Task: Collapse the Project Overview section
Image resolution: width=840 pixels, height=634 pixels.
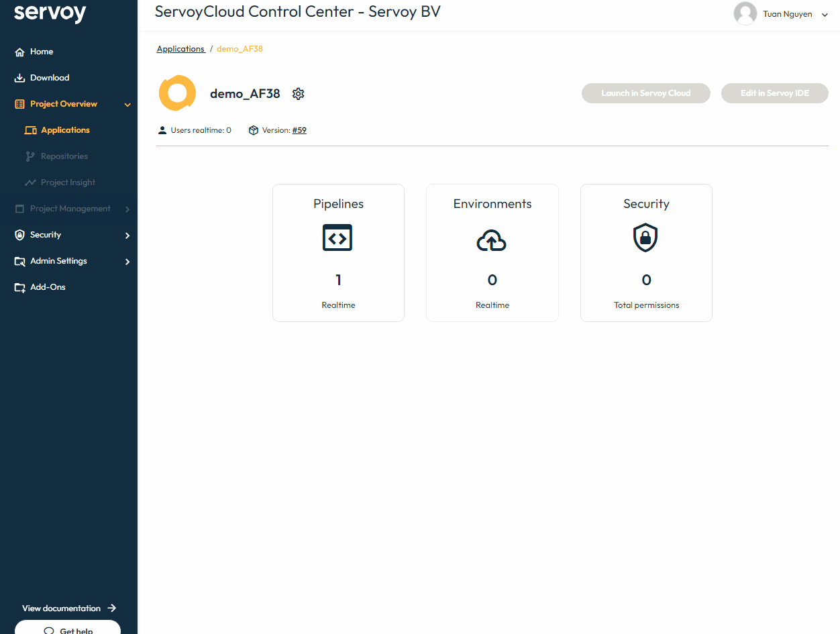Action: click(127, 105)
